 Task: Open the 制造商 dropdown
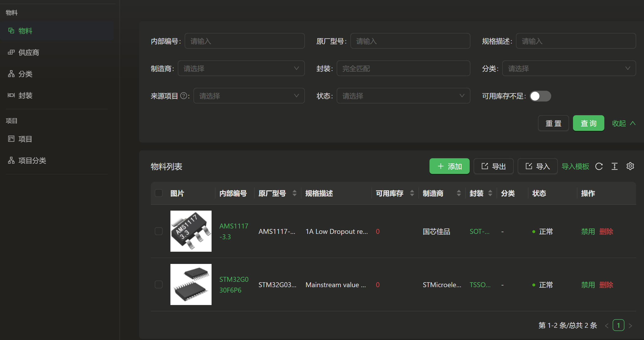pos(241,68)
